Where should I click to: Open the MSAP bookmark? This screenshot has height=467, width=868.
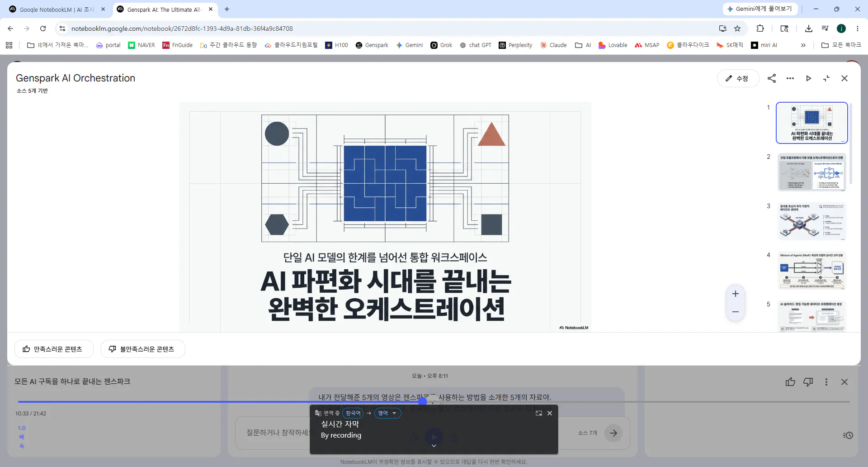pos(647,45)
